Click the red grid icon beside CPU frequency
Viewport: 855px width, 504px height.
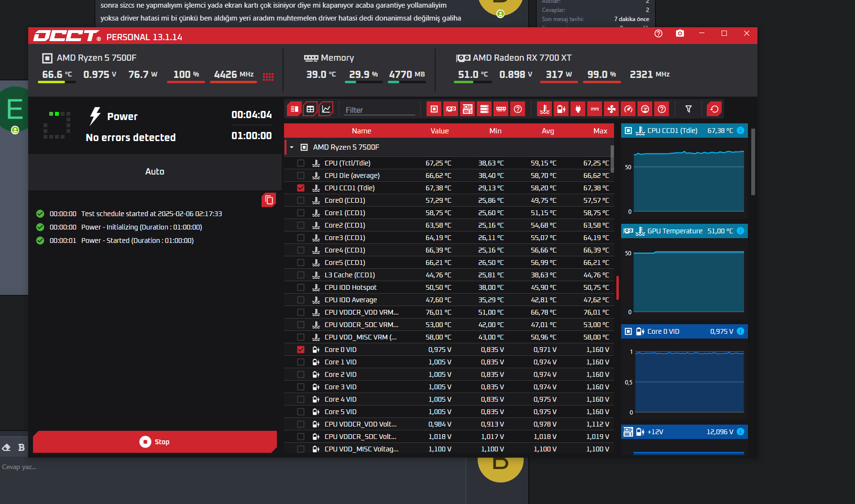pos(268,77)
